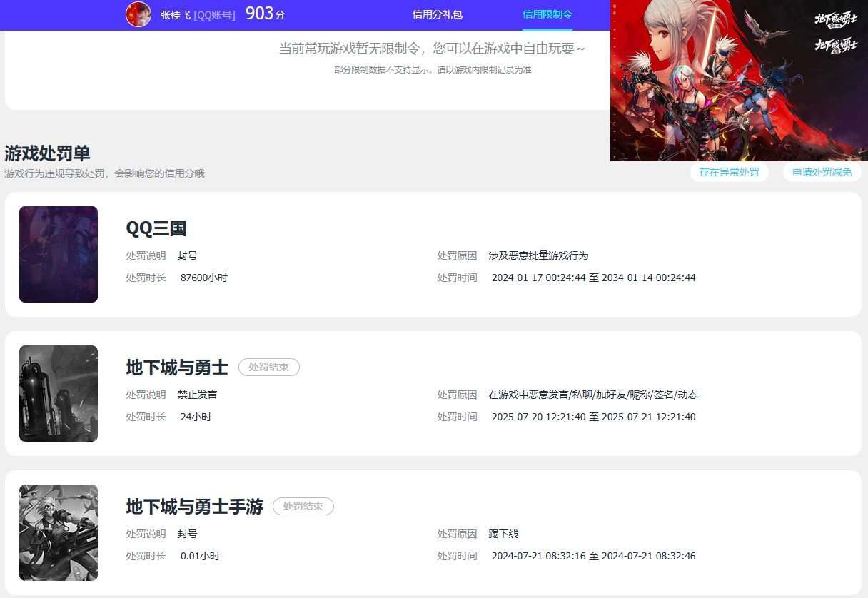Click the 存在异常处罚 button
The image size is (868, 598).
point(729,172)
